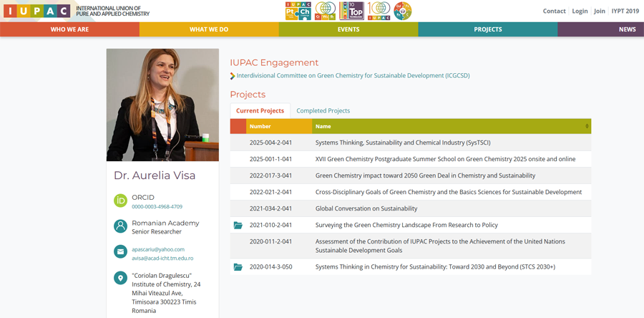Open the PROJECTS navigation menu
Viewport: 644px width, 318px height.
click(487, 29)
